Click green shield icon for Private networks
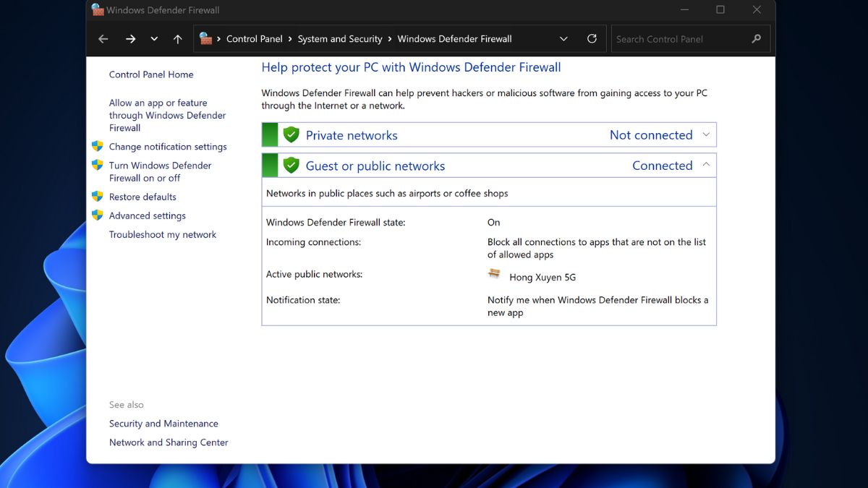Viewport: 868px width, 488px height. pyautogui.click(x=291, y=134)
